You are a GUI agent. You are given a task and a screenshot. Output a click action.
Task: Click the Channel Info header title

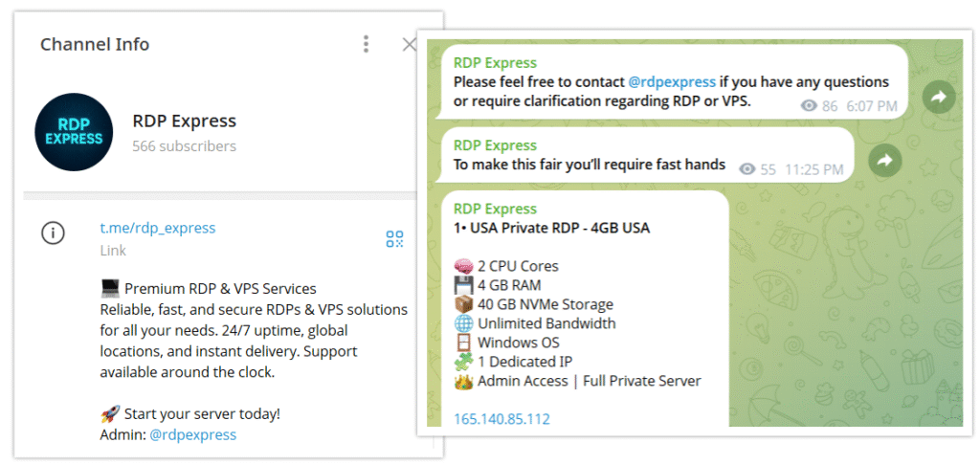(95, 44)
